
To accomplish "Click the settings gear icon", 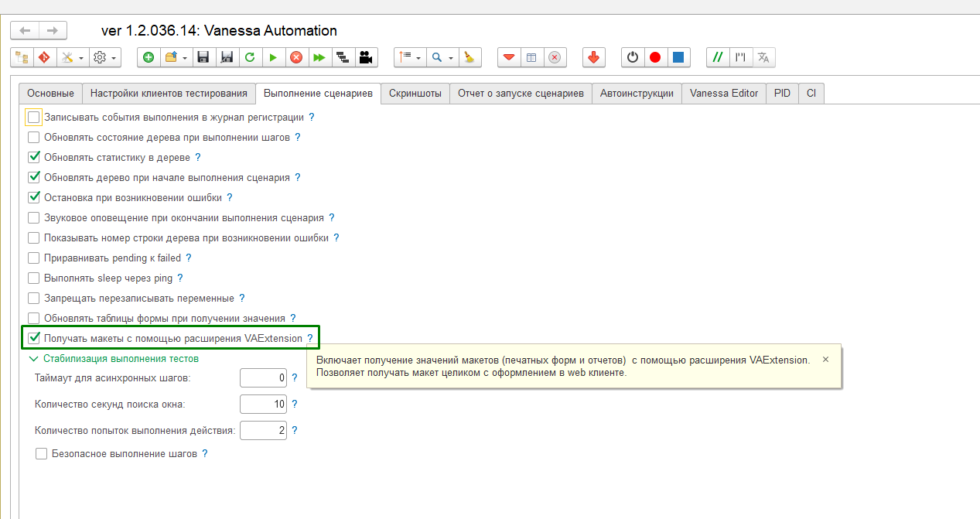I will point(99,57).
